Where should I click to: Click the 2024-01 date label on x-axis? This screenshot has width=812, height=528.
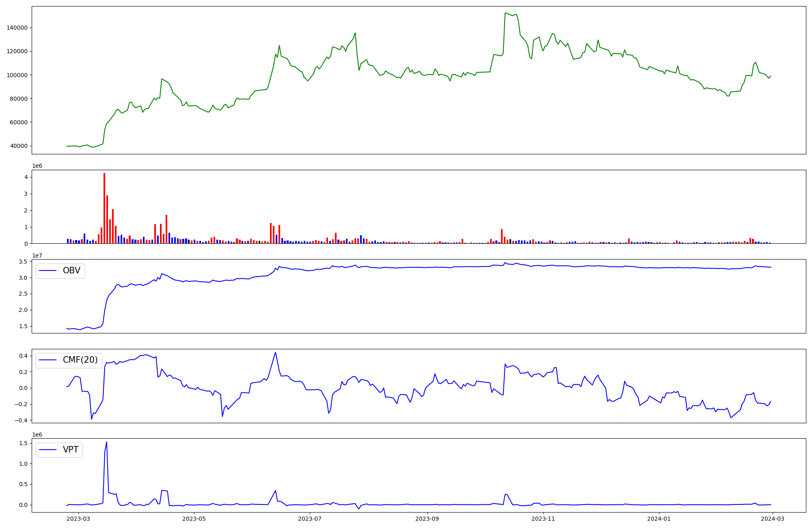tap(659, 519)
